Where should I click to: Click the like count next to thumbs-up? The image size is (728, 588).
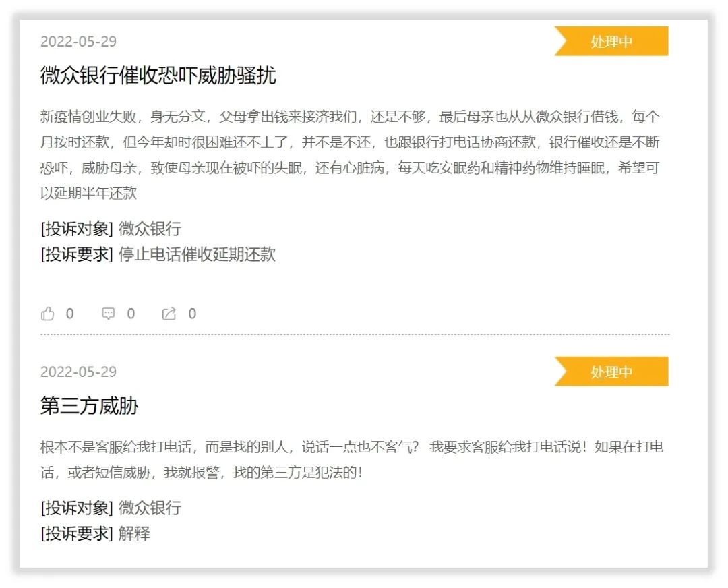[69, 314]
